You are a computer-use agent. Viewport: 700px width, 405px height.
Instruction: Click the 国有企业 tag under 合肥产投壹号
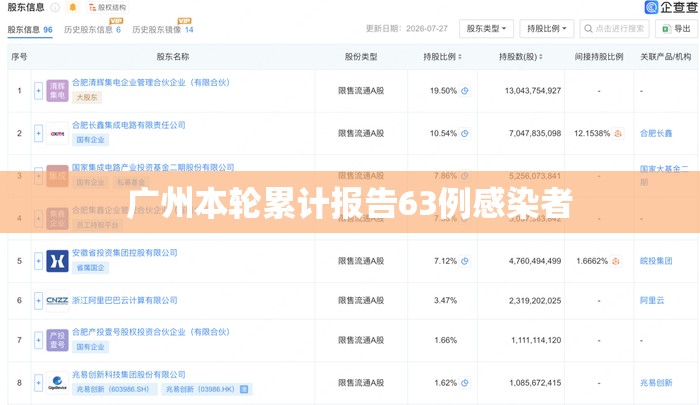[90, 347]
